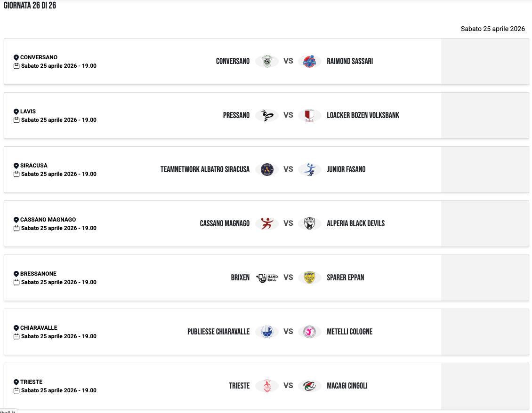Click the Brixen handball logo

tap(267, 278)
